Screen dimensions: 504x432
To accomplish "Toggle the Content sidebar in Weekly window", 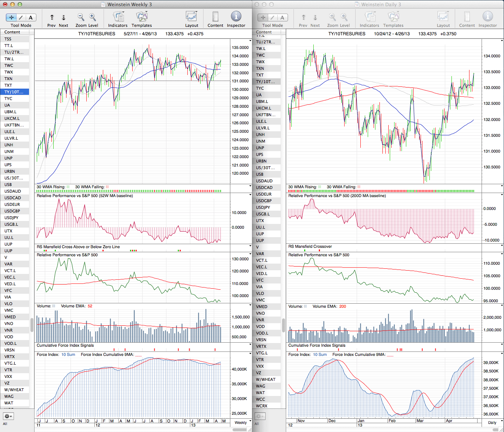I will point(215,17).
